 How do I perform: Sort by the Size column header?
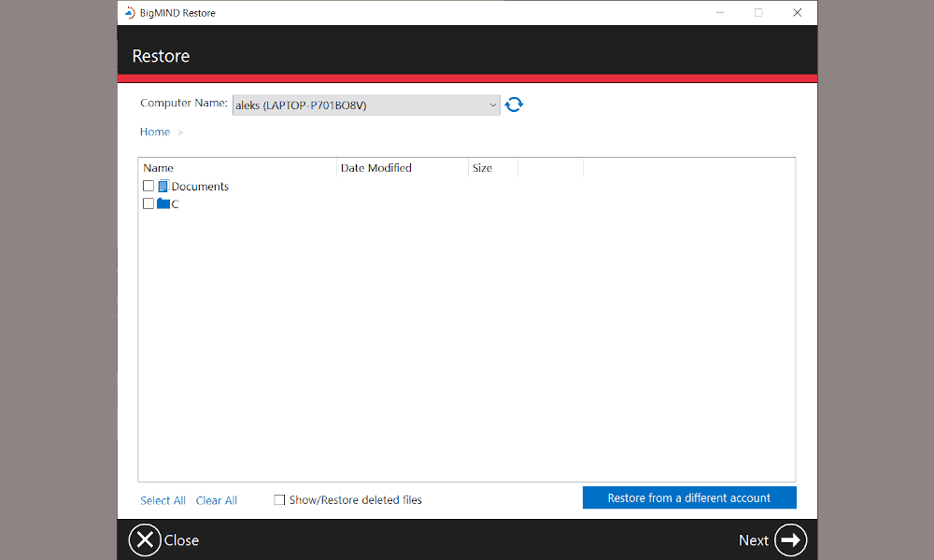click(493, 168)
